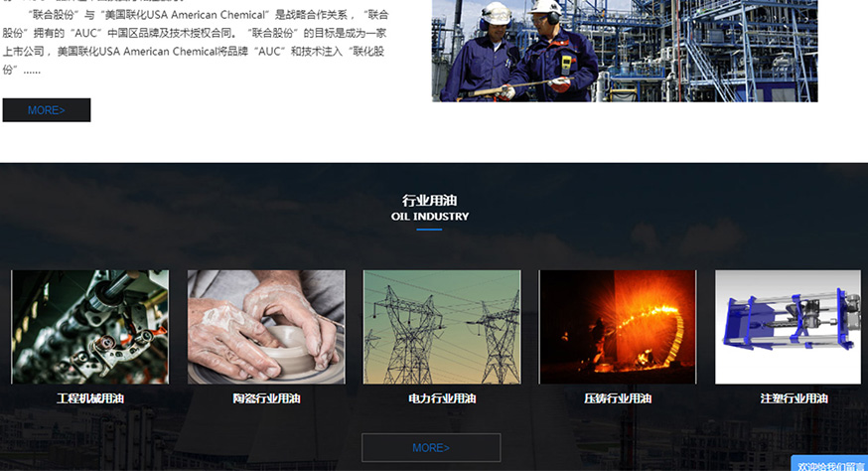Open the refinery workers photo
The image size is (868, 471).
[x=625, y=51]
